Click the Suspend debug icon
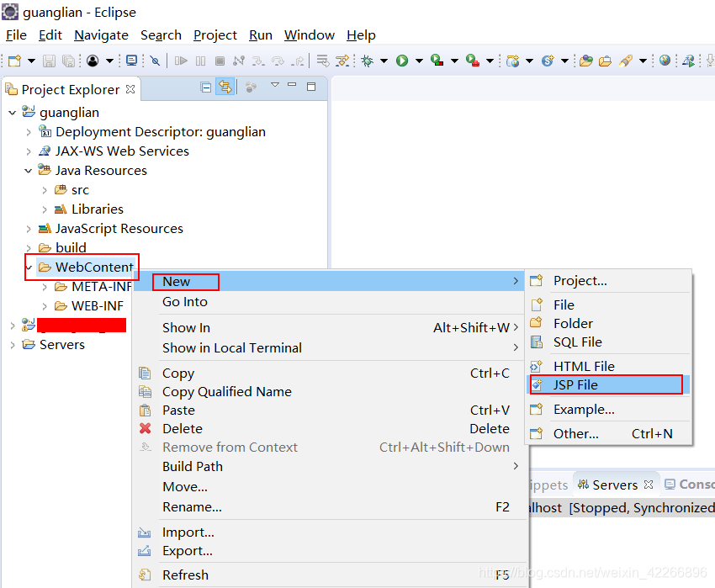Viewport: 715px width, 588px height. pyautogui.click(x=201, y=61)
